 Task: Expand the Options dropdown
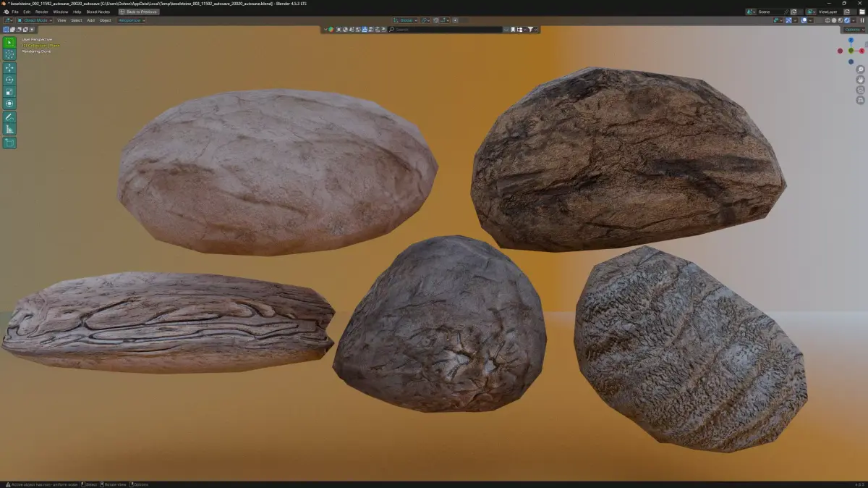(x=854, y=30)
